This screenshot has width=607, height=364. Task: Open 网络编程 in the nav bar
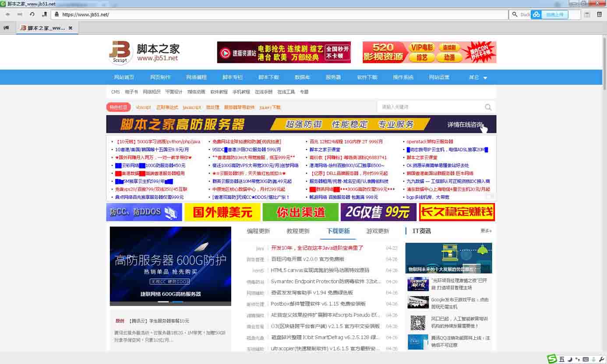196,77
